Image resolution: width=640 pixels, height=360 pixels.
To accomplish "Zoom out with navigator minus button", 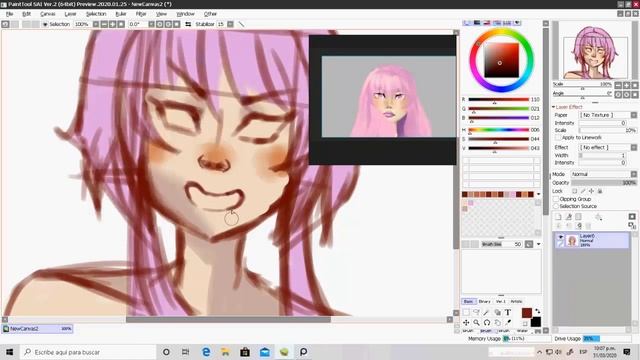I will click(618, 85).
